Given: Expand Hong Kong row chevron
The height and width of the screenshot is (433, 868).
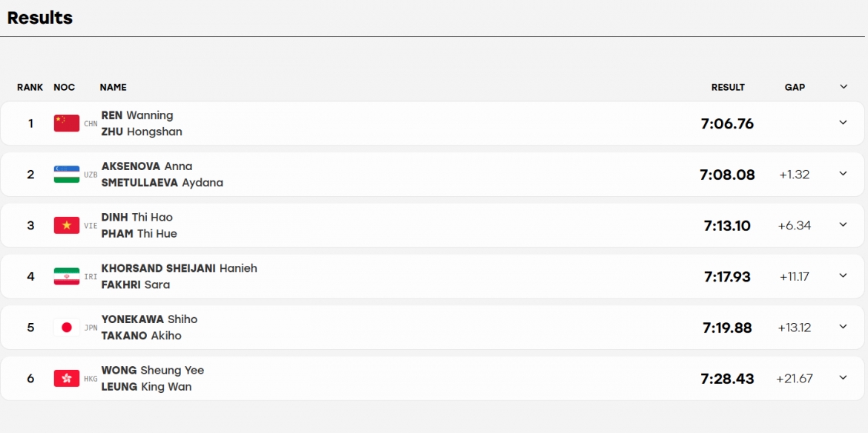Looking at the screenshot, I should click(843, 377).
